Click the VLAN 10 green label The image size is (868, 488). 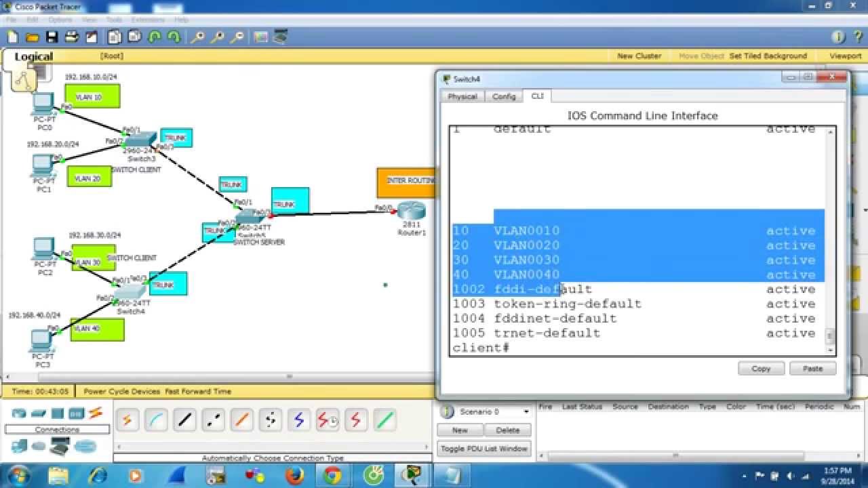[x=92, y=96]
